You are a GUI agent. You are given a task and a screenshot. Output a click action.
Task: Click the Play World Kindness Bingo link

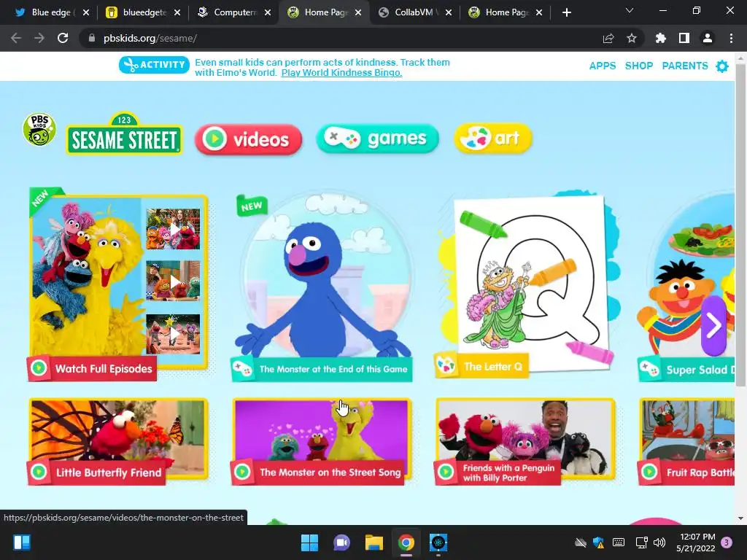[x=341, y=73]
